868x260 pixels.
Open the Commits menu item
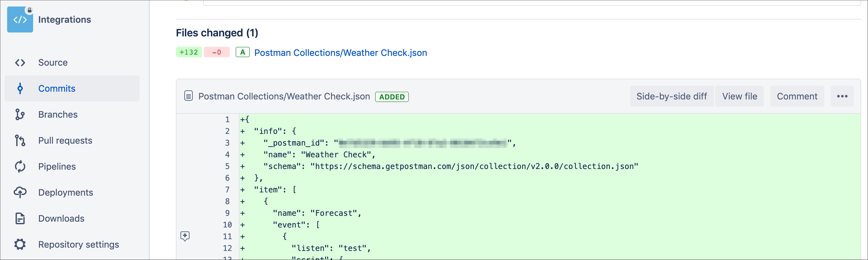click(72, 88)
